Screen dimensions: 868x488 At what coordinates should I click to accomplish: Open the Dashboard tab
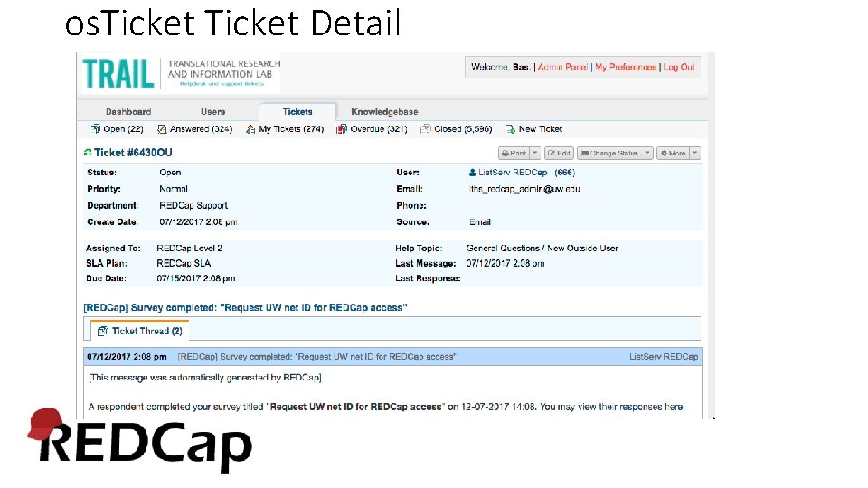[128, 112]
